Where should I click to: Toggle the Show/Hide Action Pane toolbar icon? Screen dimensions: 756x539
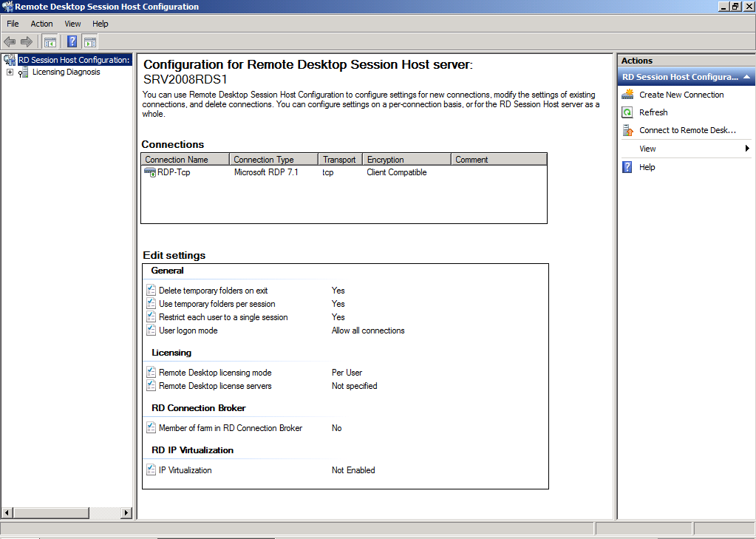point(90,42)
